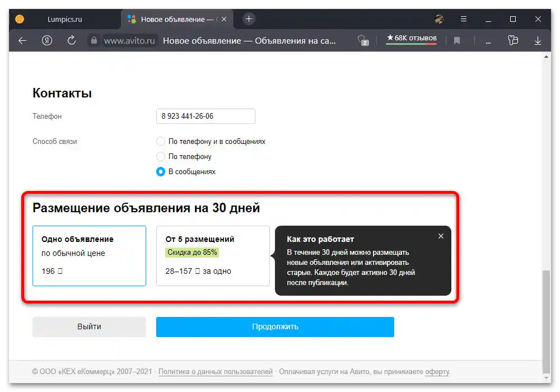The image size is (560, 392).
Task: Click the Телефон input field
Action: pyautogui.click(x=206, y=116)
